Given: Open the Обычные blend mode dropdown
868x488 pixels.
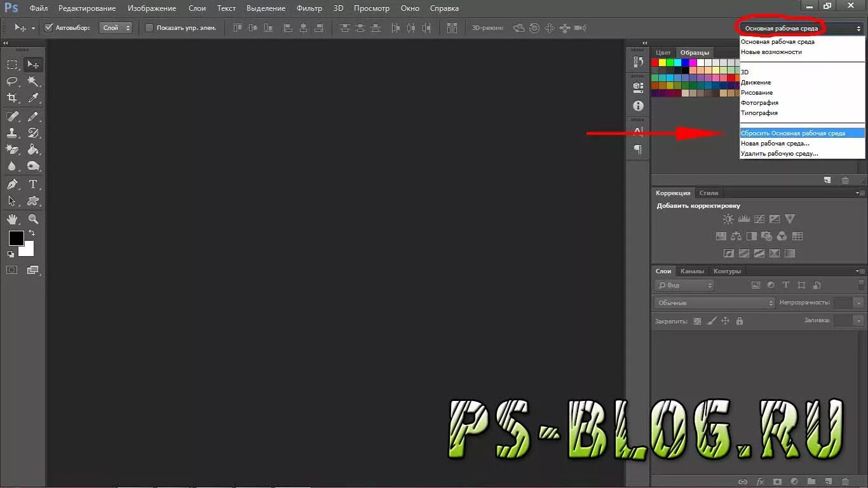Looking at the screenshot, I should pos(713,302).
